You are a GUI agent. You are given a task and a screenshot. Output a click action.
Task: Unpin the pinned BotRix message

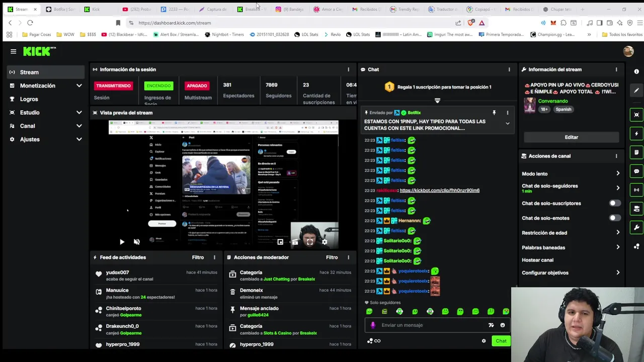point(494,113)
